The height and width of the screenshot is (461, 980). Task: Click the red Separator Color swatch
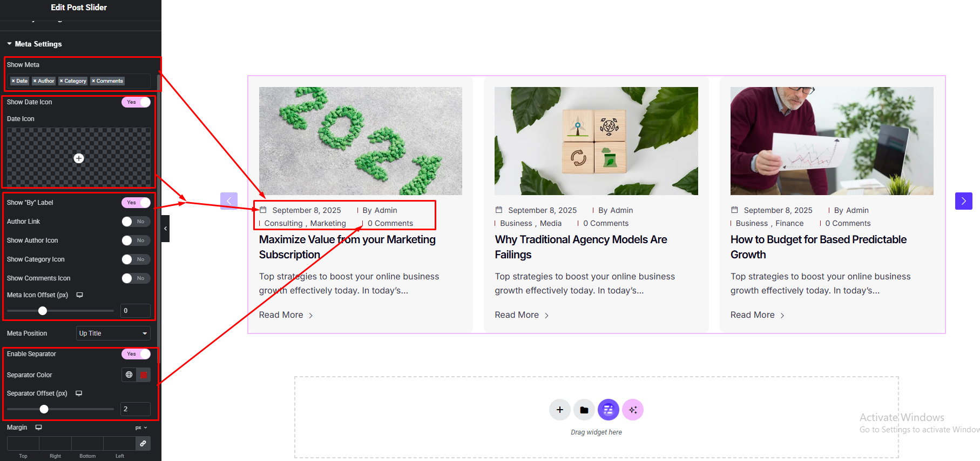point(144,375)
